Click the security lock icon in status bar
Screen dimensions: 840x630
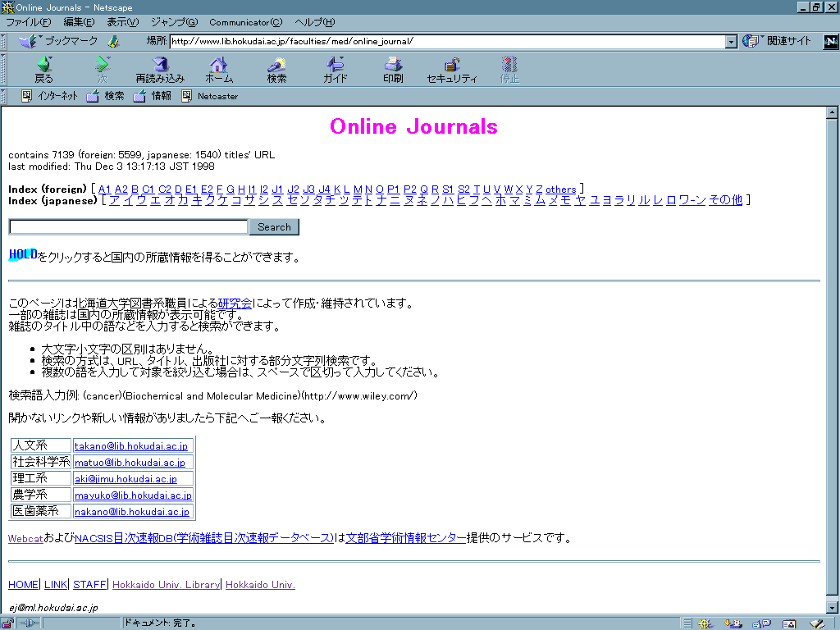7,623
